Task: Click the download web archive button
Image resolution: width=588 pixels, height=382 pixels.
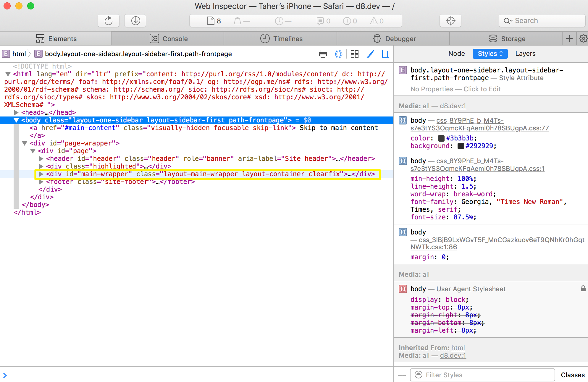Action: [x=135, y=21]
